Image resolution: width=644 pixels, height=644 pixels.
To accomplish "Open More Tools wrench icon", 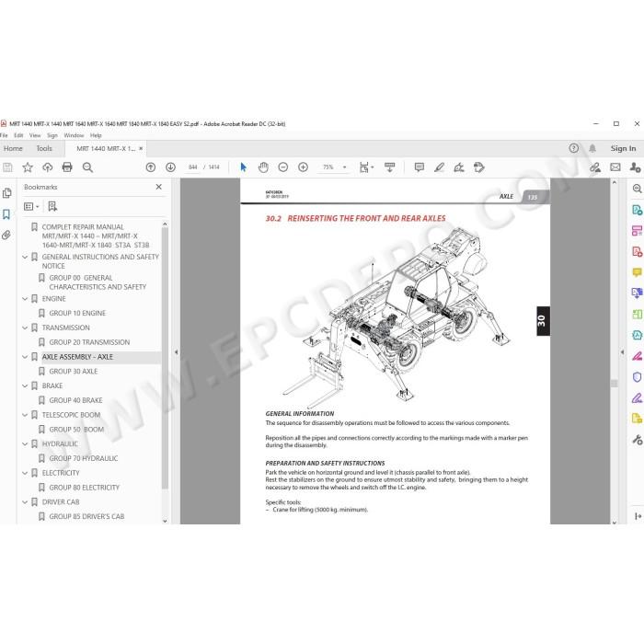I will point(637,440).
